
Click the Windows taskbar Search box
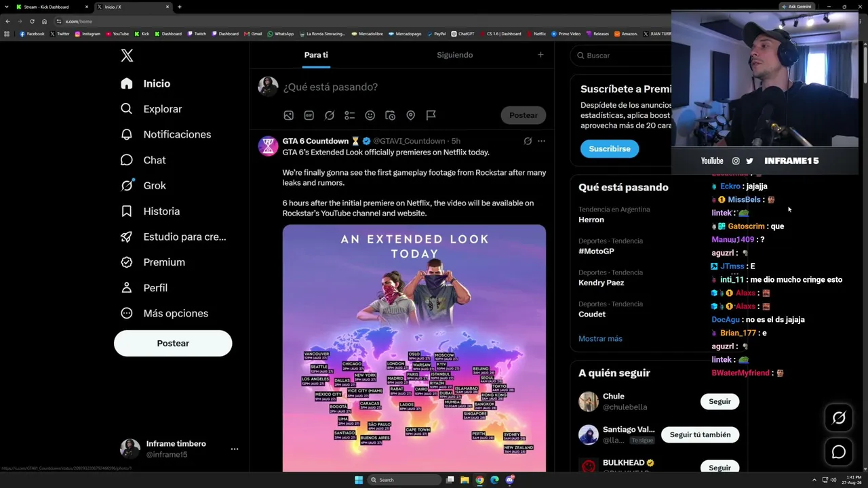405,480
